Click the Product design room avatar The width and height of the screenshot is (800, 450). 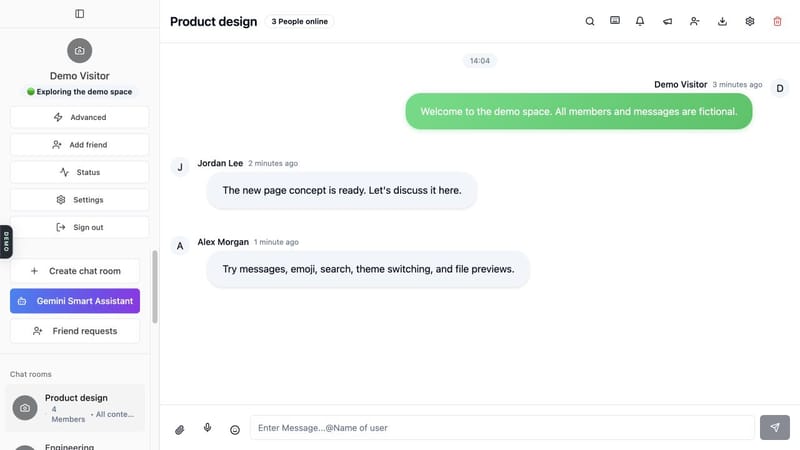point(25,408)
